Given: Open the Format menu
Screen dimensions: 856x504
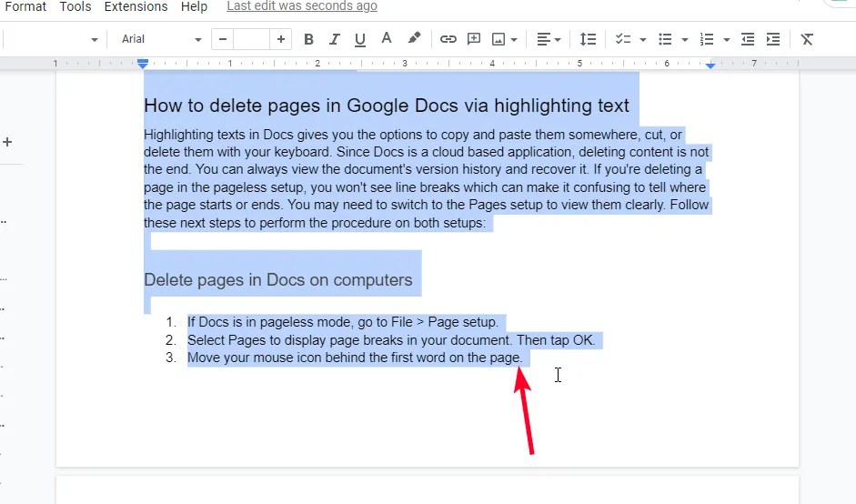Looking at the screenshot, I should (25, 6).
